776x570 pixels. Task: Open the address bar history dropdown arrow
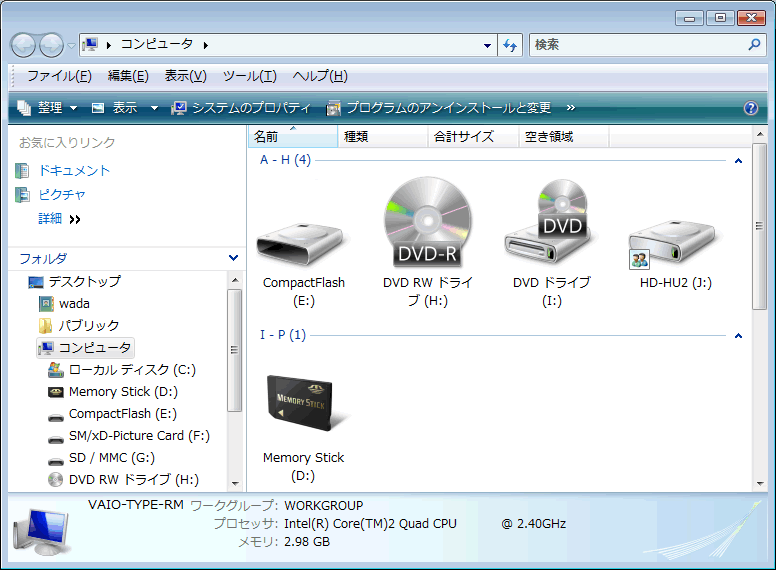coord(487,45)
